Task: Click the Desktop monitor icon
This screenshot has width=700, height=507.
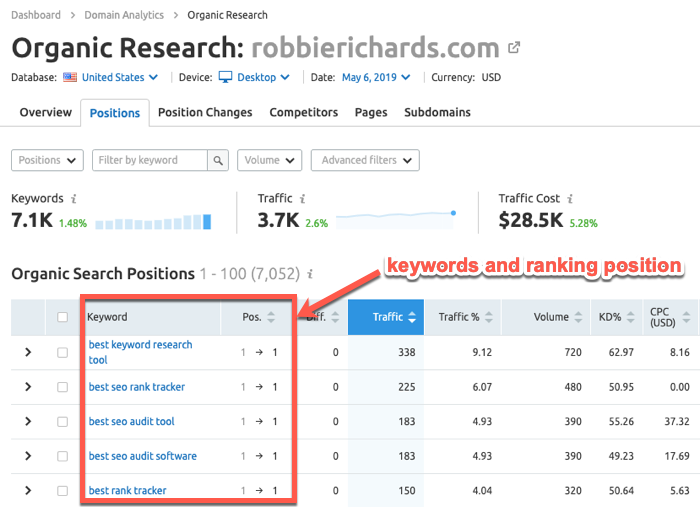Action: pyautogui.click(x=225, y=77)
